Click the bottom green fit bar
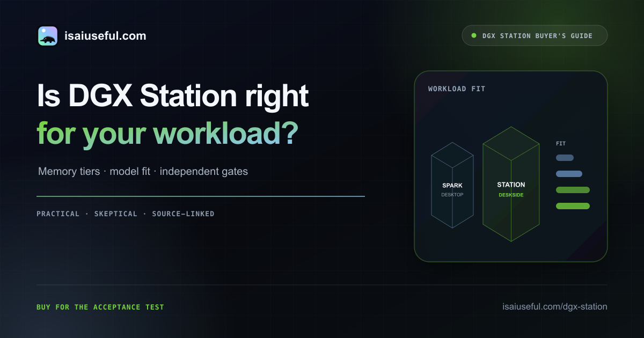Viewport: 644px width, 338px height. pos(573,206)
